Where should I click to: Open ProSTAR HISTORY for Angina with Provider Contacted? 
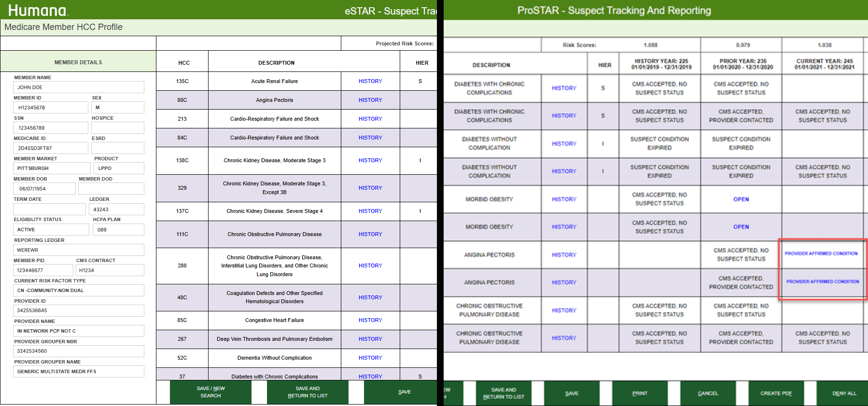[x=564, y=282]
